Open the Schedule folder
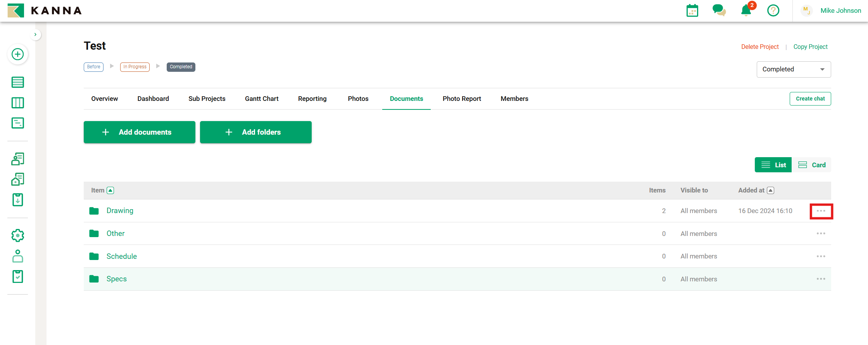Viewport: 868px width, 345px height. click(x=121, y=257)
